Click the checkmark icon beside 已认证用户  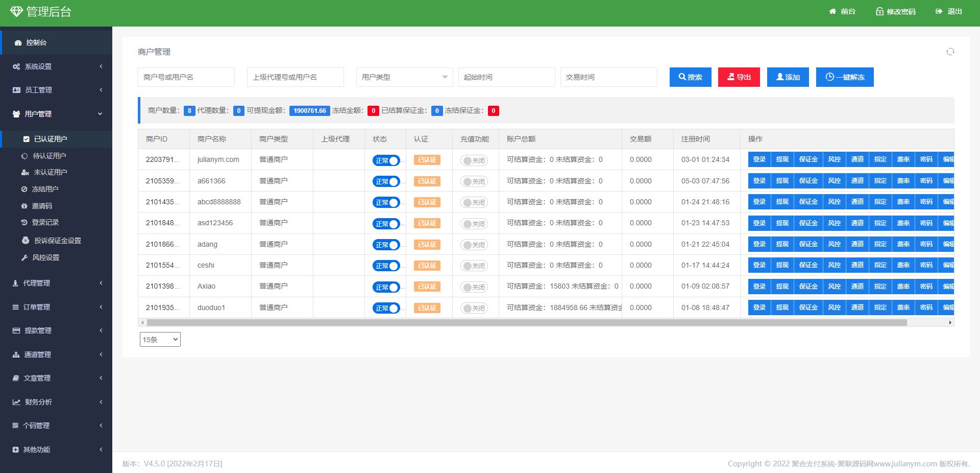click(27, 139)
